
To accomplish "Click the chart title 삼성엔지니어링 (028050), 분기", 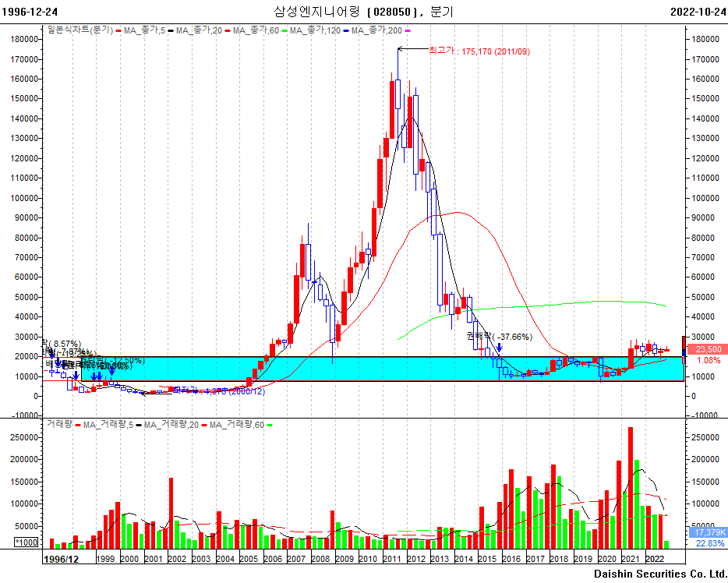I will 363,11.
